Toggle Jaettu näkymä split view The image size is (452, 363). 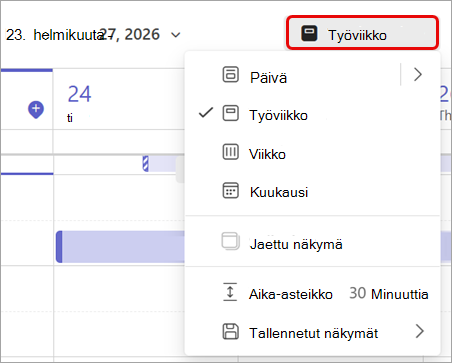point(312,243)
